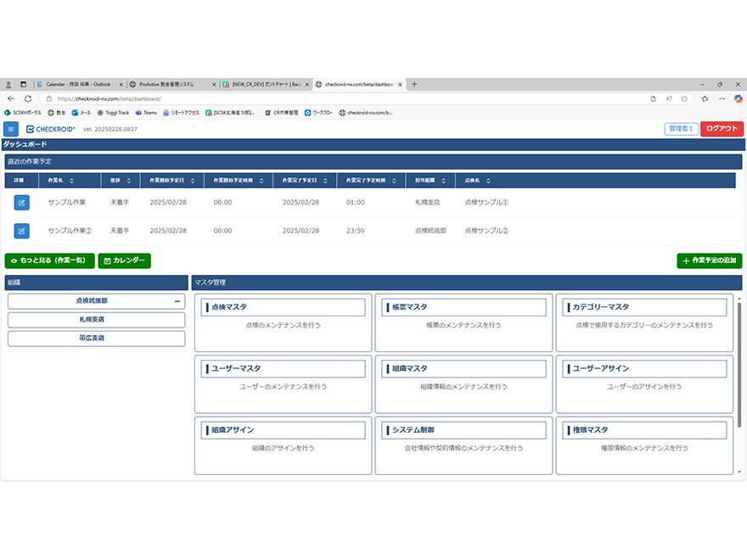Close the Calendar Outlook tab
This screenshot has height=560, width=747.
click(121, 84)
